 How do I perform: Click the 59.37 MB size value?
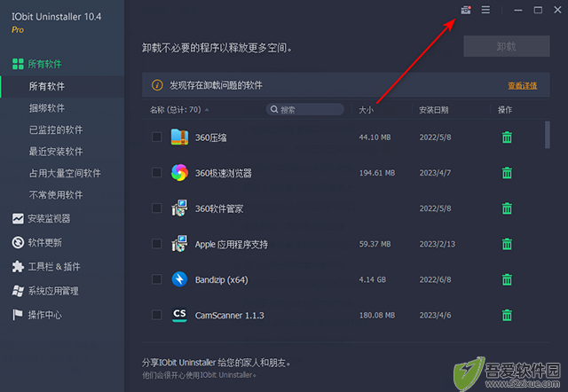pos(375,244)
